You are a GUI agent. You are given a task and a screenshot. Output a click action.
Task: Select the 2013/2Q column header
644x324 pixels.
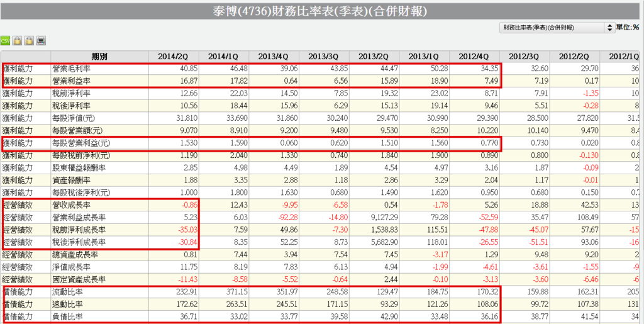pyautogui.click(x=374, y=57)
